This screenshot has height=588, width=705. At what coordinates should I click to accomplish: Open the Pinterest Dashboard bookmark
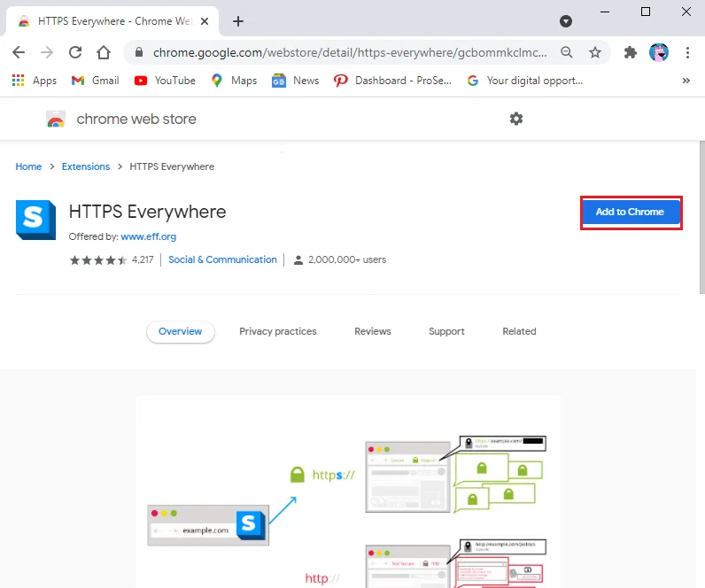(392, 81)
